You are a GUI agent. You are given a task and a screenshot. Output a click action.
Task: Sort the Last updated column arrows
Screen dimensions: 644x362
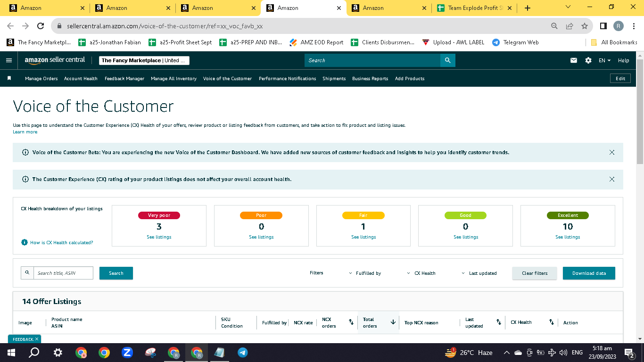point(499,322)
